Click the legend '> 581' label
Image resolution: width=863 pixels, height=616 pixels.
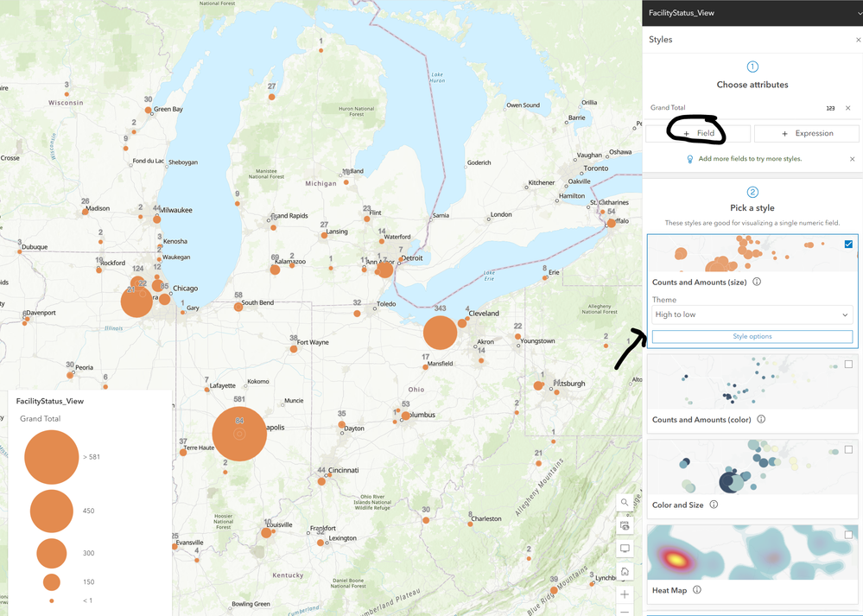click(92, 457)
